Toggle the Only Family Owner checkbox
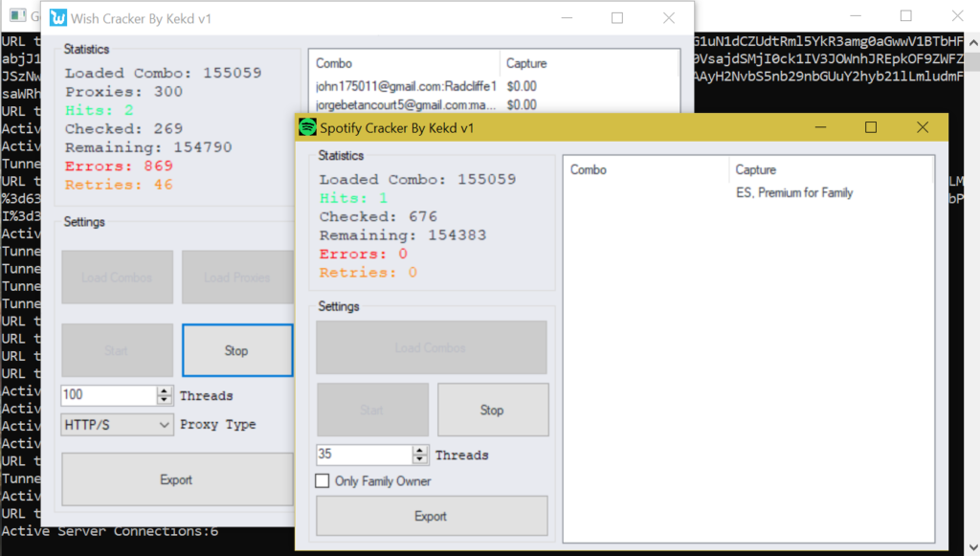This screenshot has height=556, width=980. 322,481
